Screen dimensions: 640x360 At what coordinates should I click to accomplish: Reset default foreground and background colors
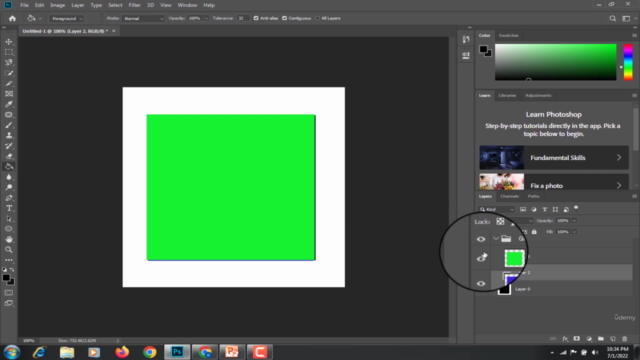[4, 270]
